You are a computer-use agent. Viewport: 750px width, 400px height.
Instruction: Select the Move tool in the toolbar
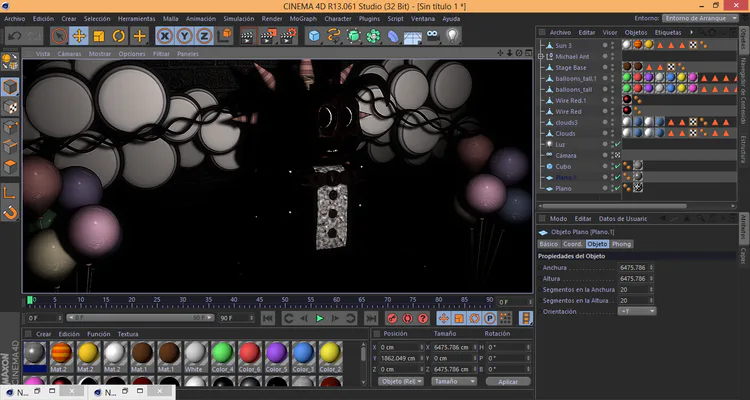click(x=79, y=36)
